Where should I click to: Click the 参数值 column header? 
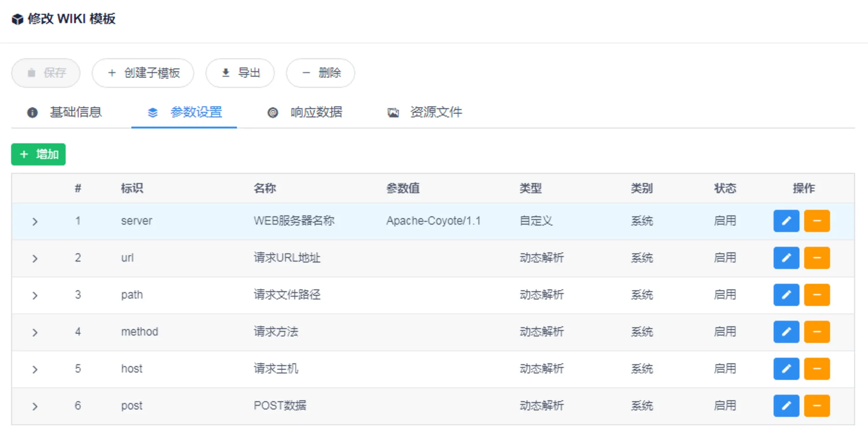(403, 188)
